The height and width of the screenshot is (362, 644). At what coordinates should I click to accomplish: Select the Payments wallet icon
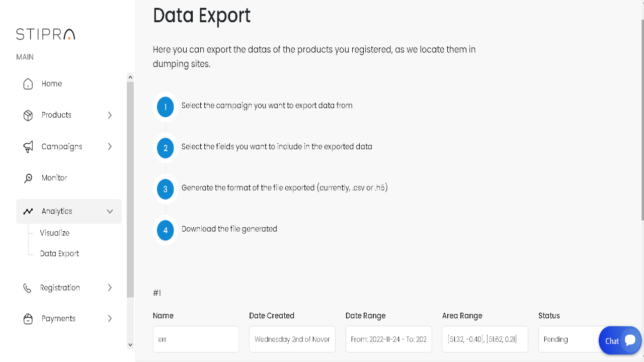click(28, 319)
